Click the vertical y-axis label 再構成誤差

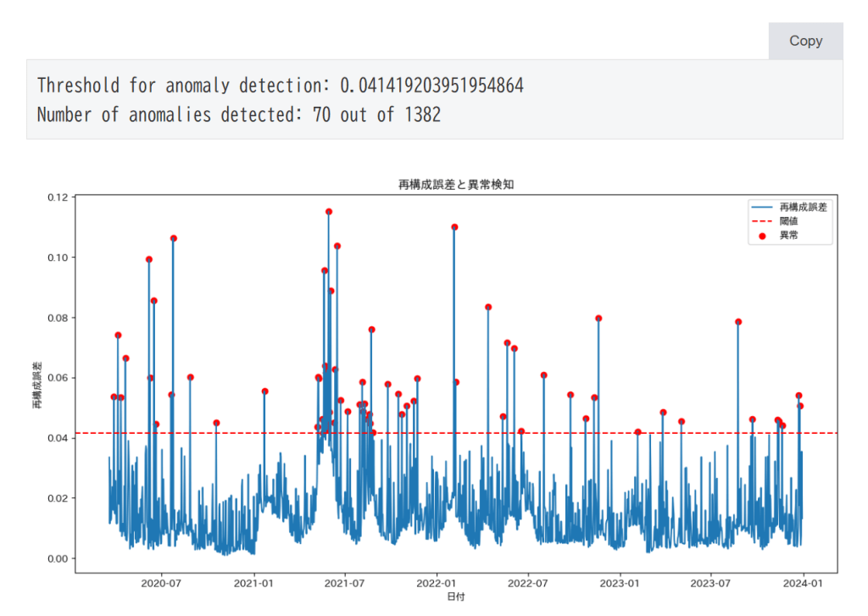coord(36,386)
